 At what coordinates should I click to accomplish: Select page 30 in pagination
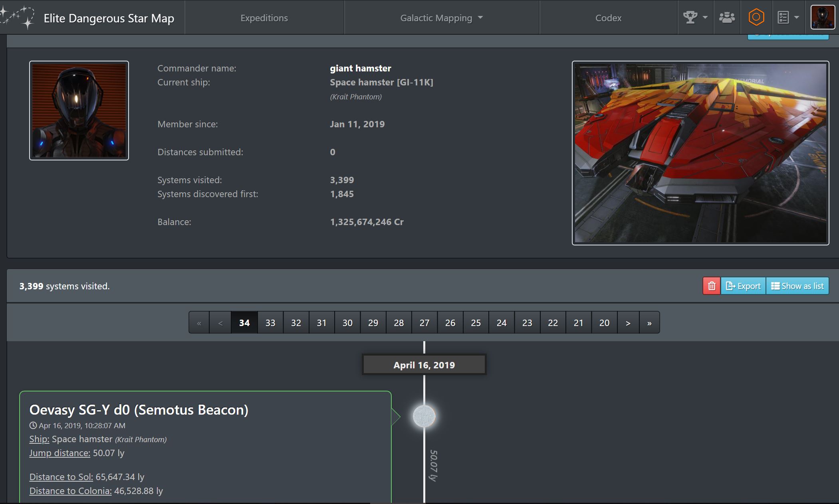tap(347, 322)
